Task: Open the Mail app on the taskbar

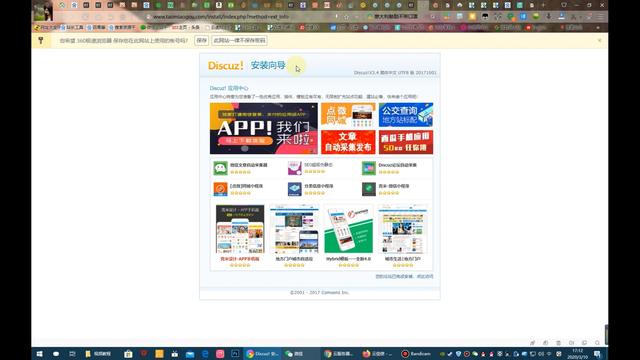Action: click(190, 354)
